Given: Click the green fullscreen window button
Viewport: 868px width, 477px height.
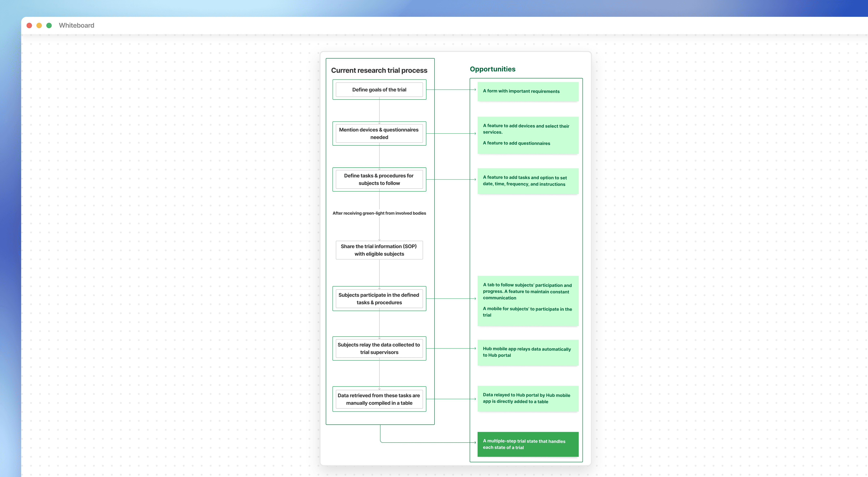Looking at the screenshot, I should coord(49,26).
